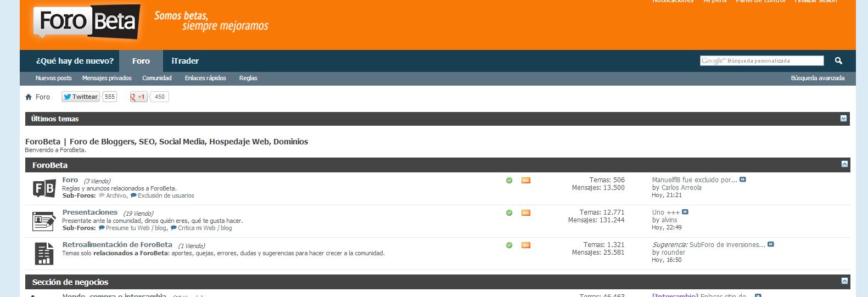Open the ¿Qué hay de nuevo? tab
868x297 pixels.
pyautogui.click(x=75, y=61)
